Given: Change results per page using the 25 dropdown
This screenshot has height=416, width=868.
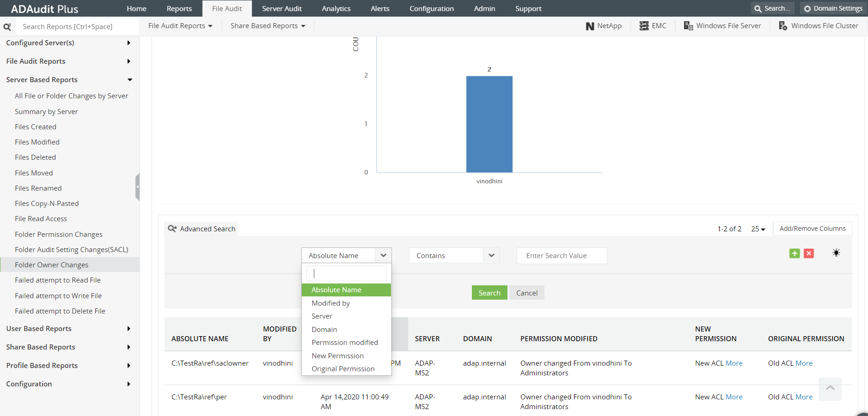Looking at the screenshot, I should [x=757, y=229].
